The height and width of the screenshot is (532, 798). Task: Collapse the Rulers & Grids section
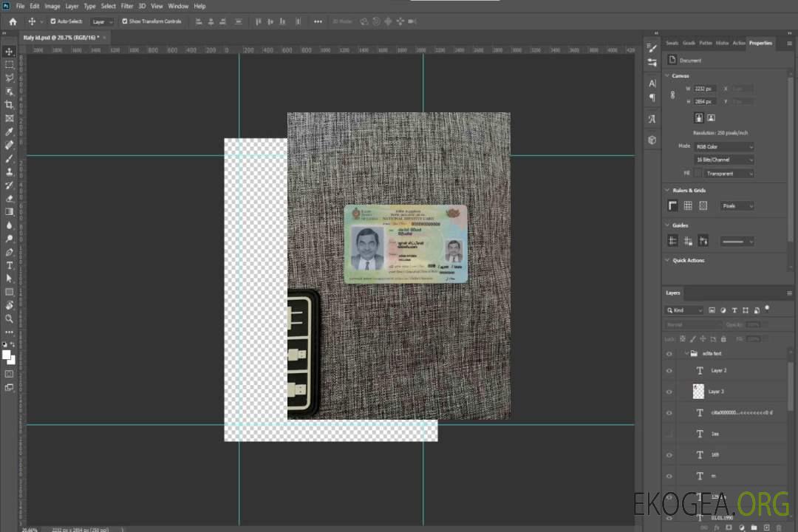click(667, 191)
